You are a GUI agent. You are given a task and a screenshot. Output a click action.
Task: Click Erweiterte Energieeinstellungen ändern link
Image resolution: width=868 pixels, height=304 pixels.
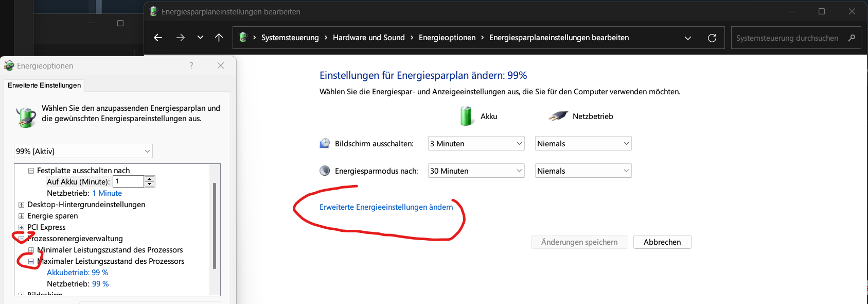click(386, 207)
